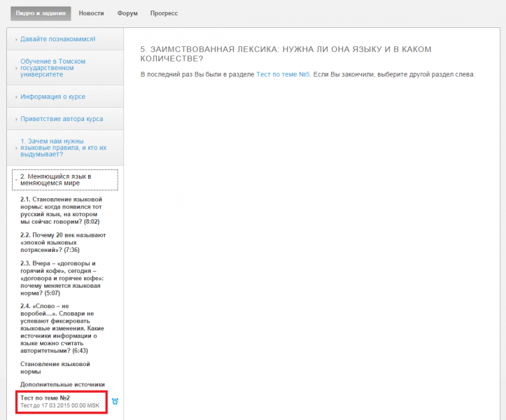The image size is (506, 420).
Task: Expand the Информация о курсе section
Action: 65,97
